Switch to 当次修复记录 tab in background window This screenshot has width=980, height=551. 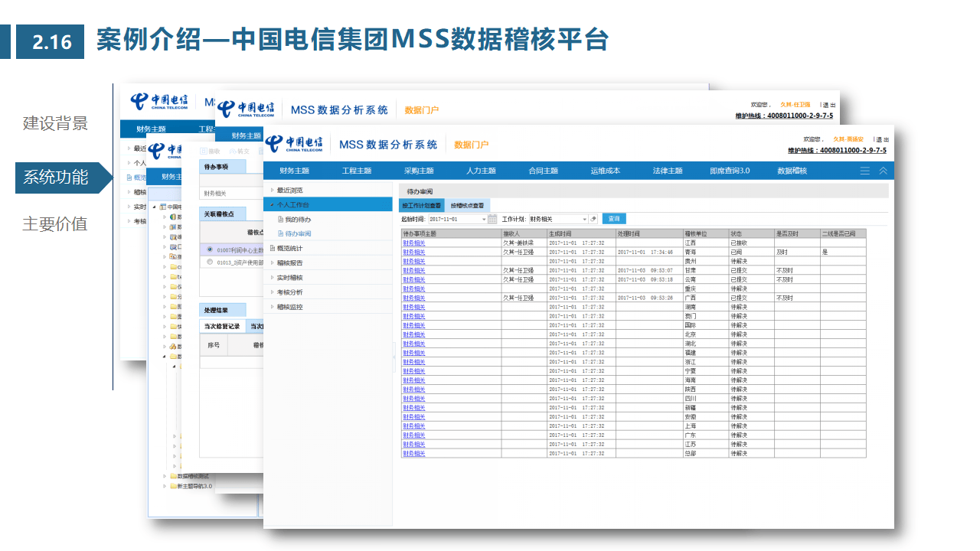222,326
